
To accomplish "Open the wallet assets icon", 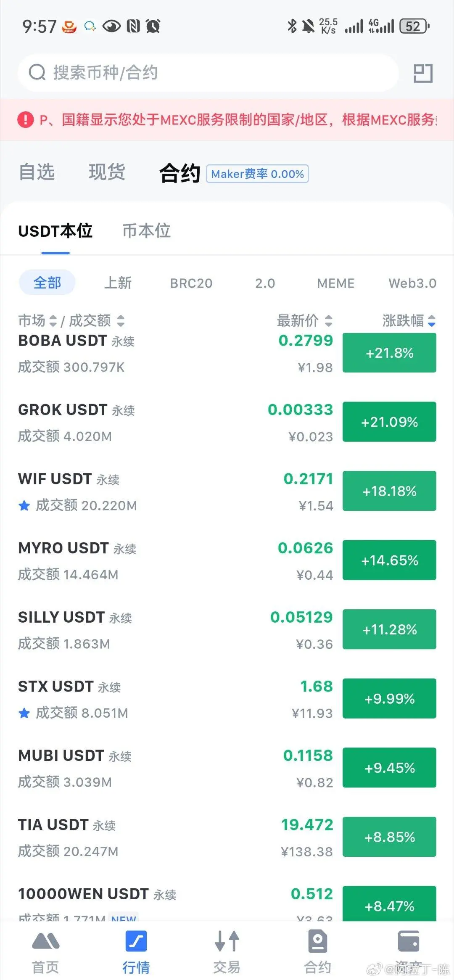I will 408,941.
